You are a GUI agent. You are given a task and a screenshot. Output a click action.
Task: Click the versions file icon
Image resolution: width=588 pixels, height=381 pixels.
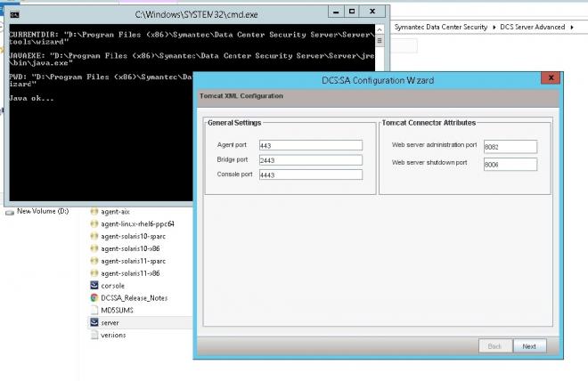(x=94, y=335)
